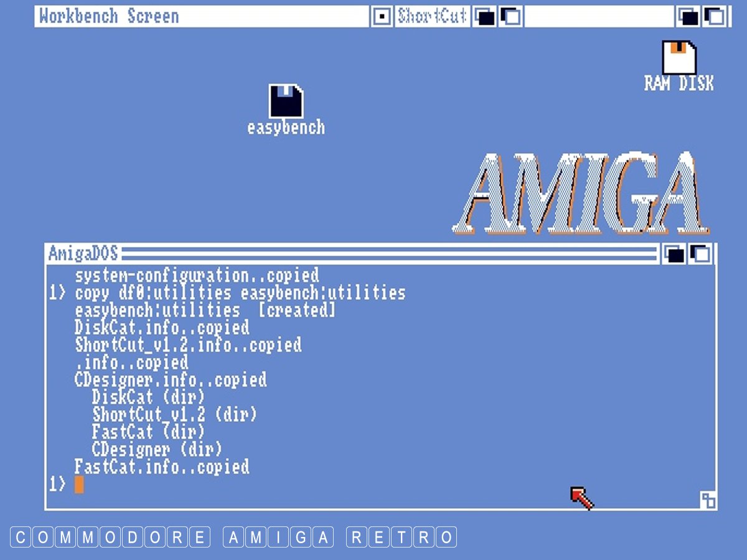
Task: Select the RAM DISK icon
Action: coord(679,58)
